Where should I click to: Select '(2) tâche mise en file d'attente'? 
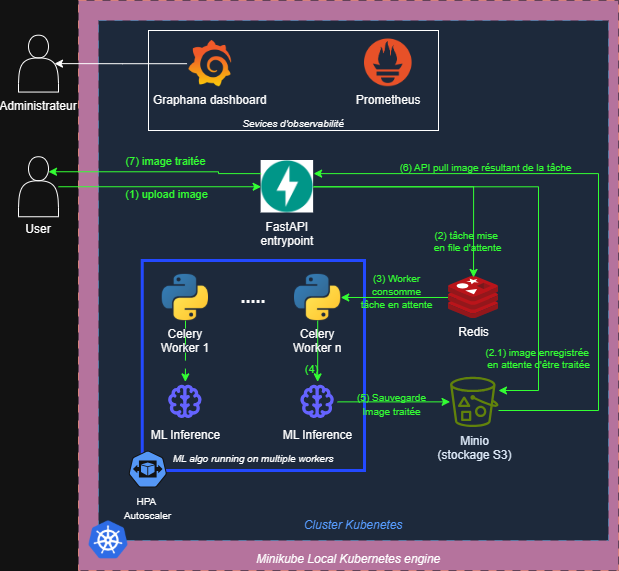[467, 242]
